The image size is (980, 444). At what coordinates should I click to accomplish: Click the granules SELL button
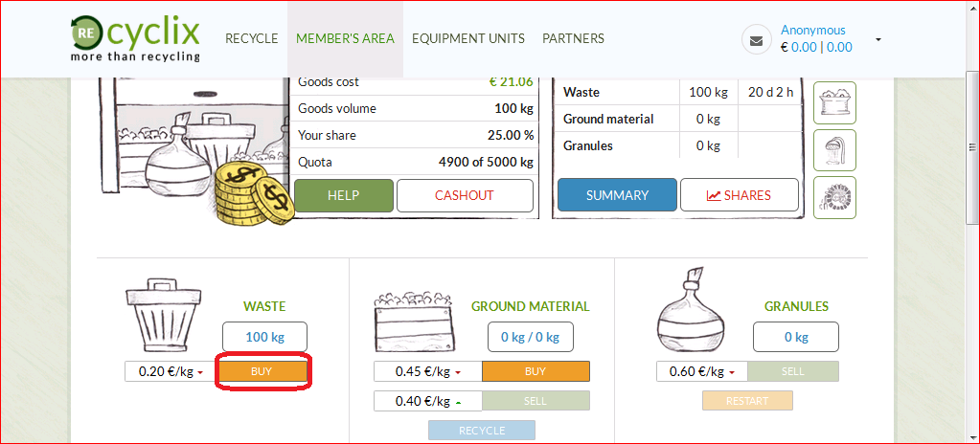(x=792, y=371)
